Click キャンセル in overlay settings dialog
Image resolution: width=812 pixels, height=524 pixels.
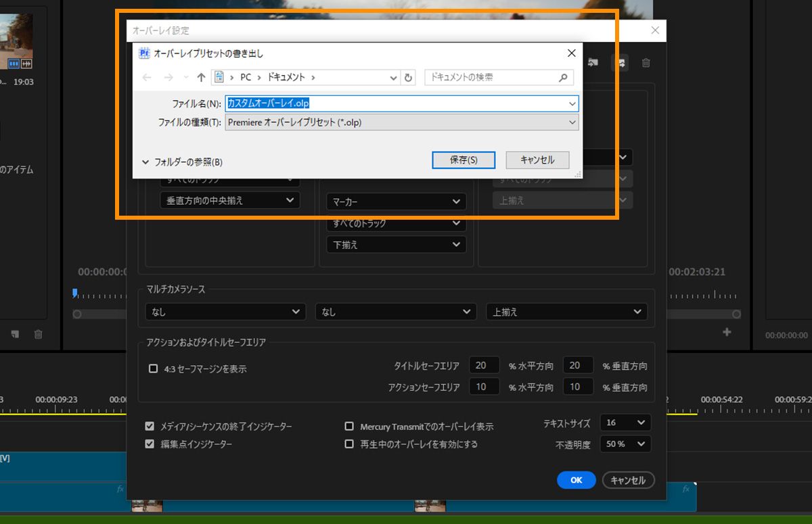pyautogui.click(x=628, y=480)
